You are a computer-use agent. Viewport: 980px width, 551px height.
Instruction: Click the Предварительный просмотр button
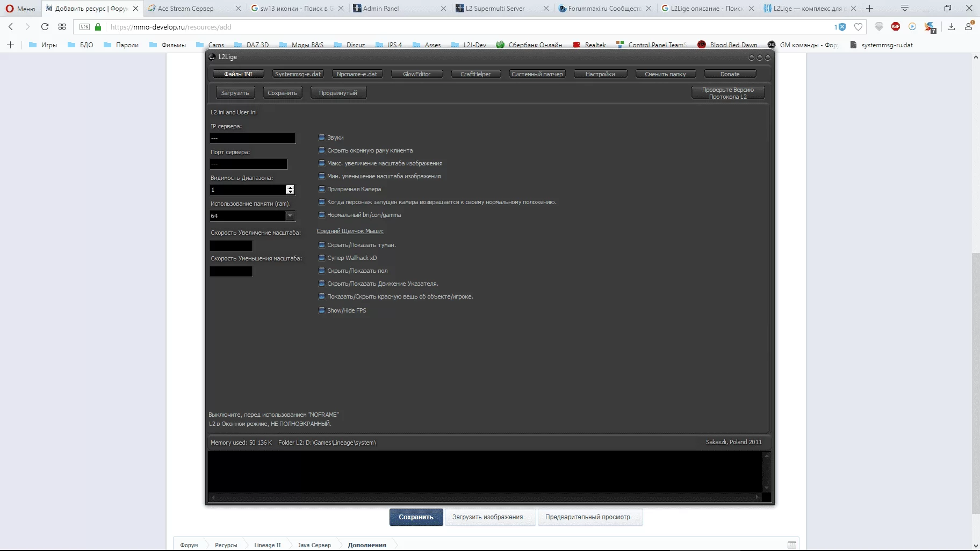click(x=590, y=517)
